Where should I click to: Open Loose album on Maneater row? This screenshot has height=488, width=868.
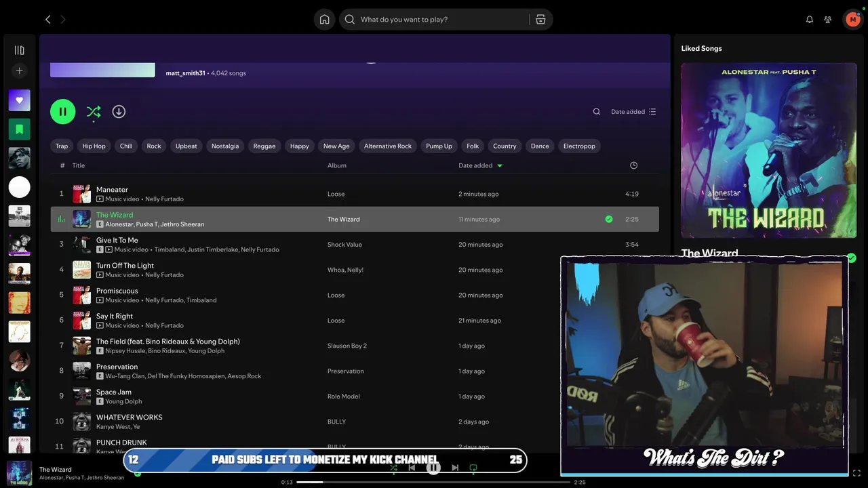click(336, 194)
